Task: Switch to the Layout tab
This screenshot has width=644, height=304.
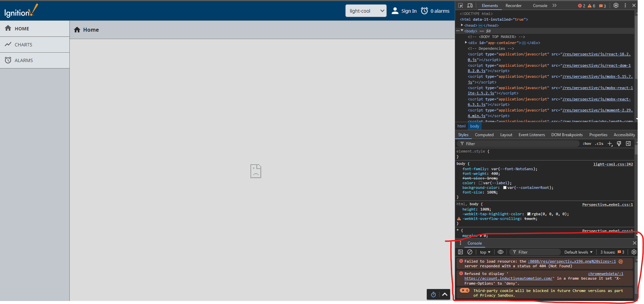Action: [506, 135]
